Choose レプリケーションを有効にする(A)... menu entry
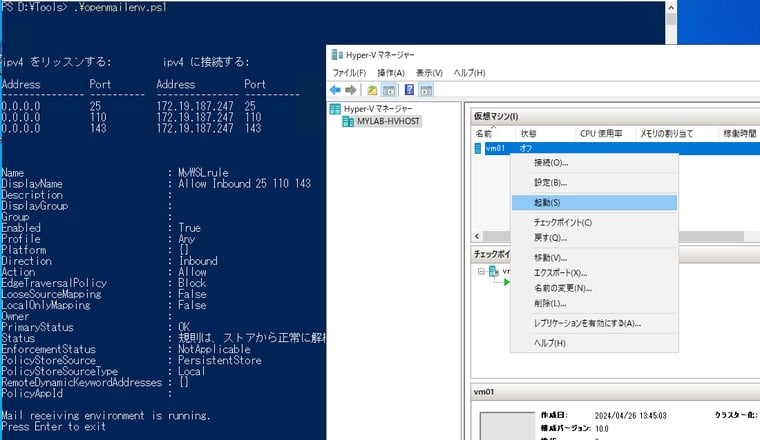This screenshot has width=760, height=440. point(594,323)
